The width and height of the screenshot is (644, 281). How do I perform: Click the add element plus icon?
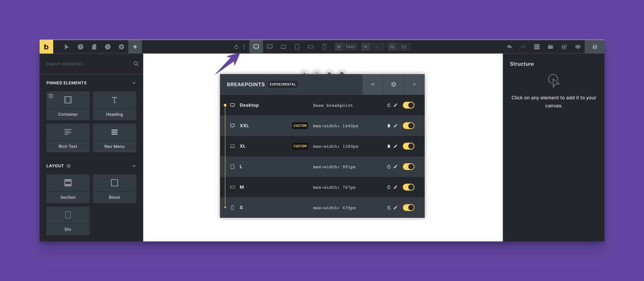click(x=135, y=46)
